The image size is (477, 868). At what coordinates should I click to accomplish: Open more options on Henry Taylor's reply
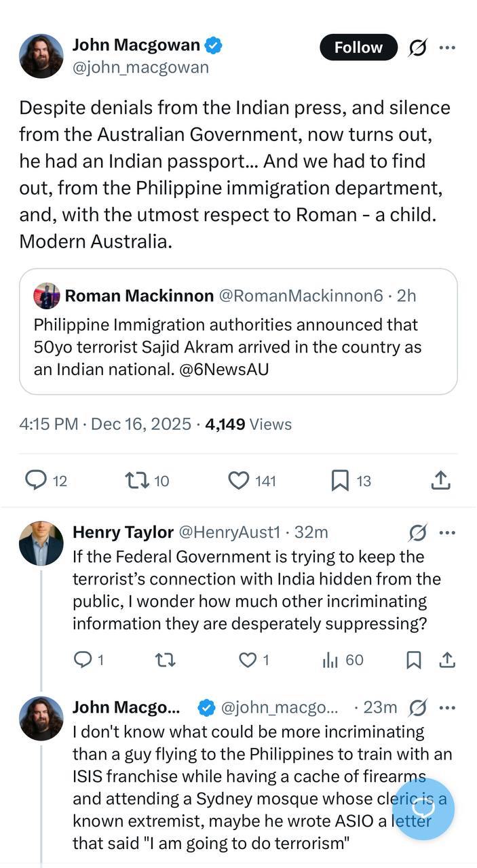pos(447,533)
